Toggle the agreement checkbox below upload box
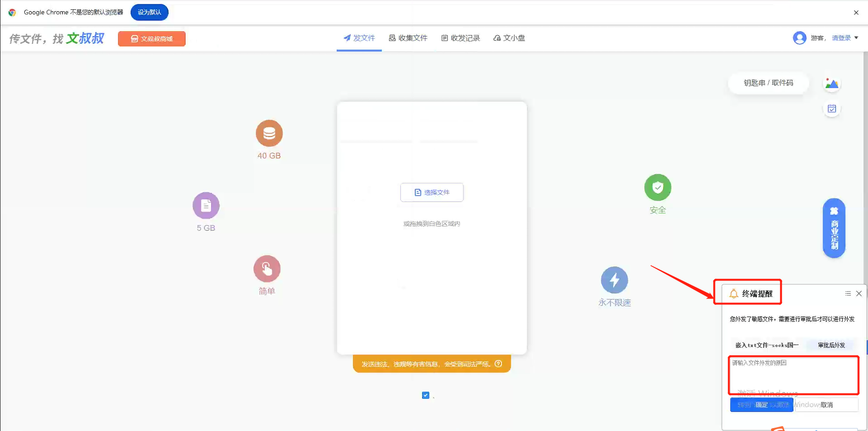The width and height of the screenshot is (868, 431). coord(425,395)
